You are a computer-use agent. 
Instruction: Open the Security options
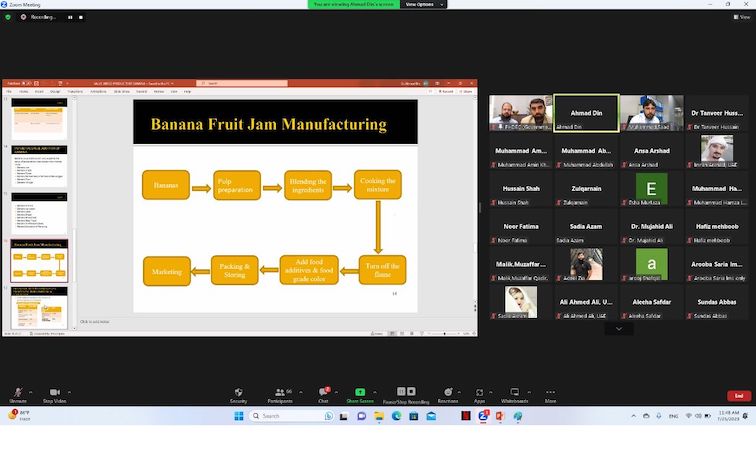click(238, 394)
